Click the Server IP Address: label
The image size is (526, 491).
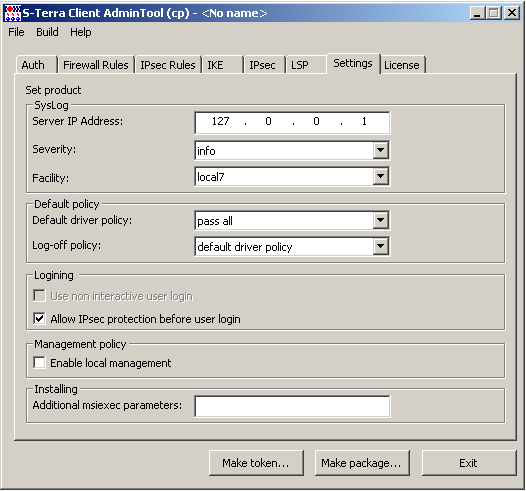click(78, 121)
